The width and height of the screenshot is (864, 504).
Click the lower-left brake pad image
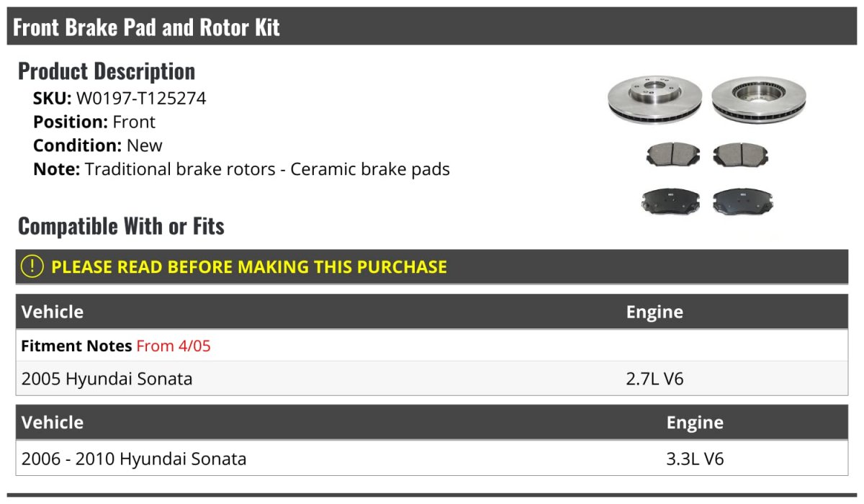[x=669, y=201]
